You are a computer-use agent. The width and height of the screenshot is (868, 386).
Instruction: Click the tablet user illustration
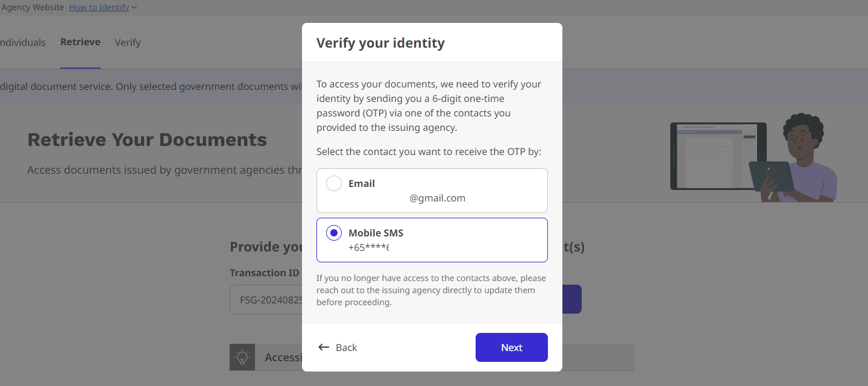click(753, 157)
